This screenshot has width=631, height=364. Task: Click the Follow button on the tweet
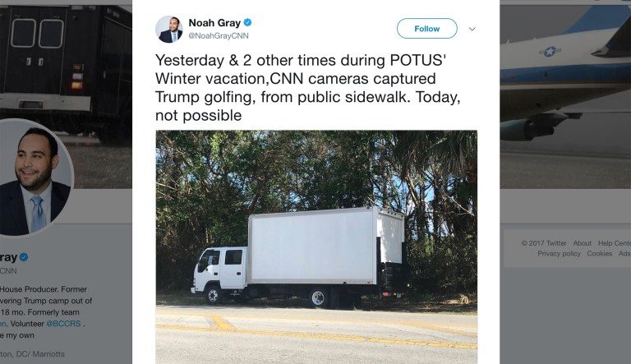click(426, 29)
